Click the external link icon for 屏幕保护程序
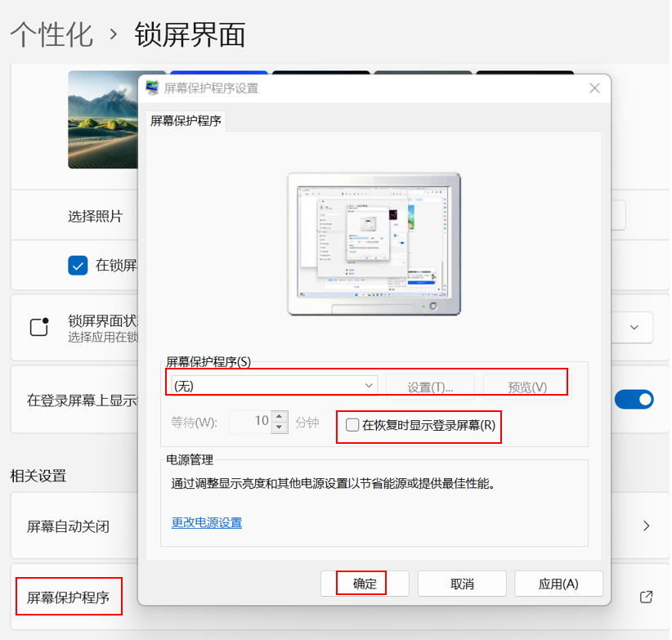The width and height of the screenshot is (672, 640). click(646, 597)
